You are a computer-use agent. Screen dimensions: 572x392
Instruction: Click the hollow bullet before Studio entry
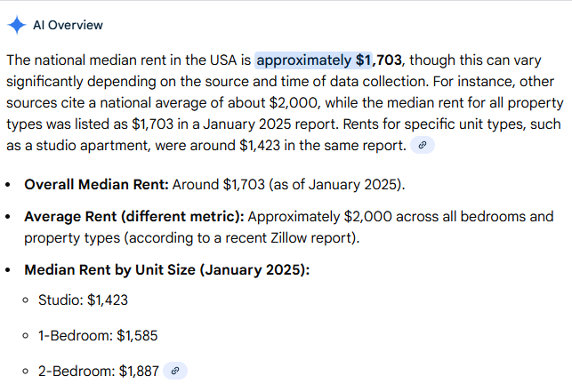tap(27, 300)
